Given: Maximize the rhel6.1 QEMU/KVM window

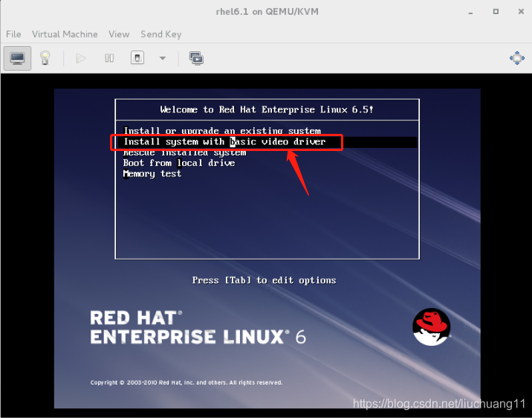Looking at the screenshot, I should [496, 12].
